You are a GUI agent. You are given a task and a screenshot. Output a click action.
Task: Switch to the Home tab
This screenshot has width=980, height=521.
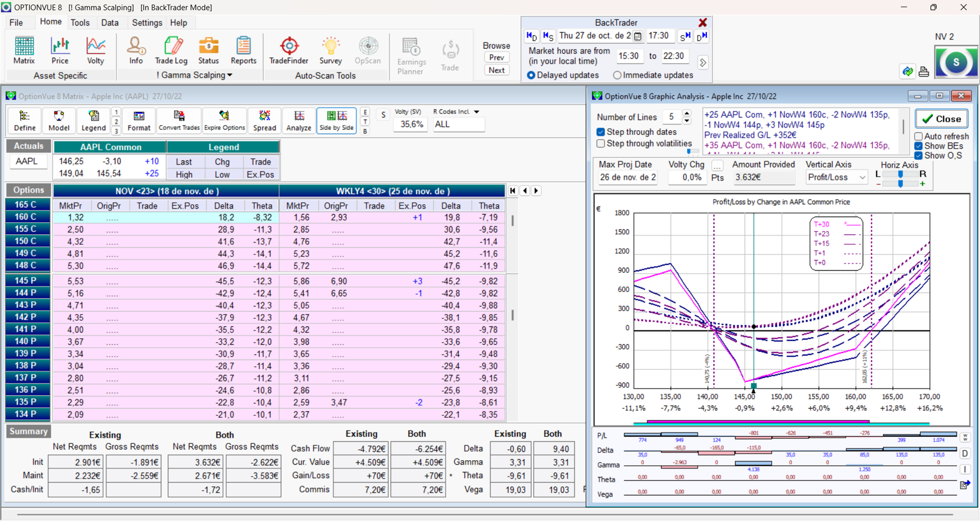tap(51, 22)
